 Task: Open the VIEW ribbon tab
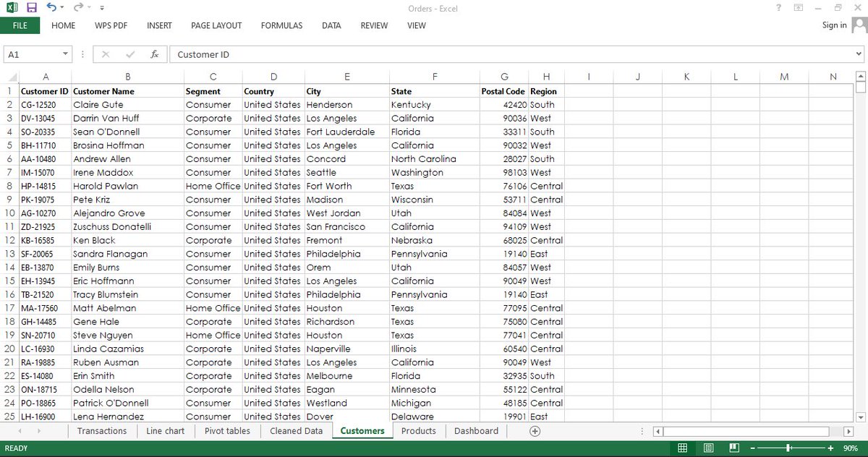(417, 25)
